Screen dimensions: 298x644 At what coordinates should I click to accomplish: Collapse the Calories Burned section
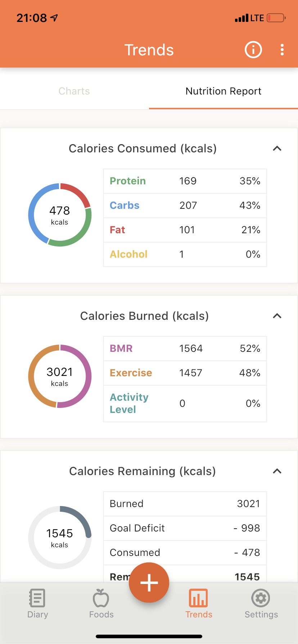pyautogui.click(x=277, y=316)
